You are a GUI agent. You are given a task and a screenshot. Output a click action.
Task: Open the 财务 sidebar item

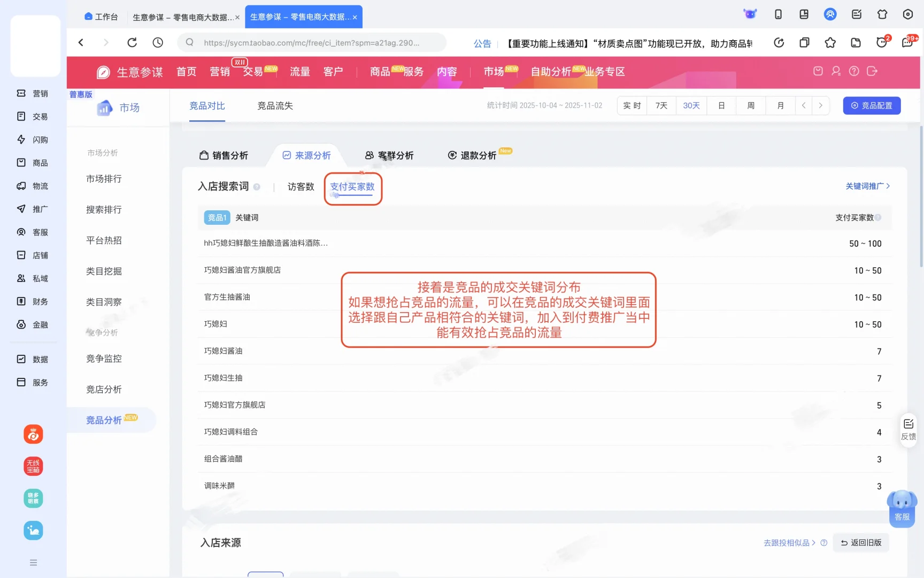[x=33, y=302]
